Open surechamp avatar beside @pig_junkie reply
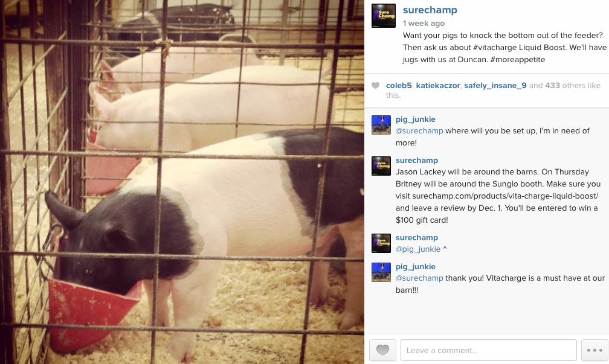Screen dimensions: 609x364 381,243
